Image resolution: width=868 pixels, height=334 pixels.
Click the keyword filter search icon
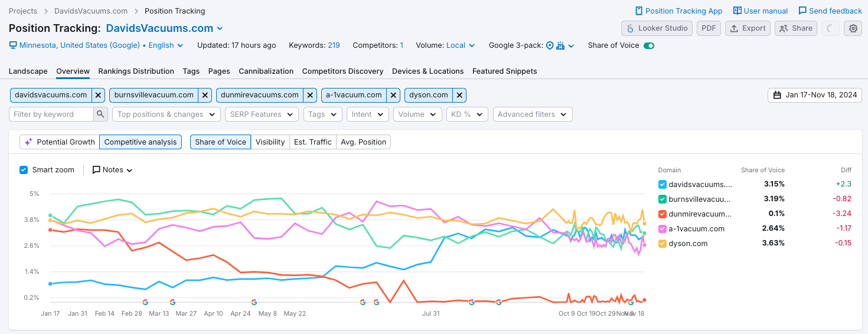pos(101,114)
